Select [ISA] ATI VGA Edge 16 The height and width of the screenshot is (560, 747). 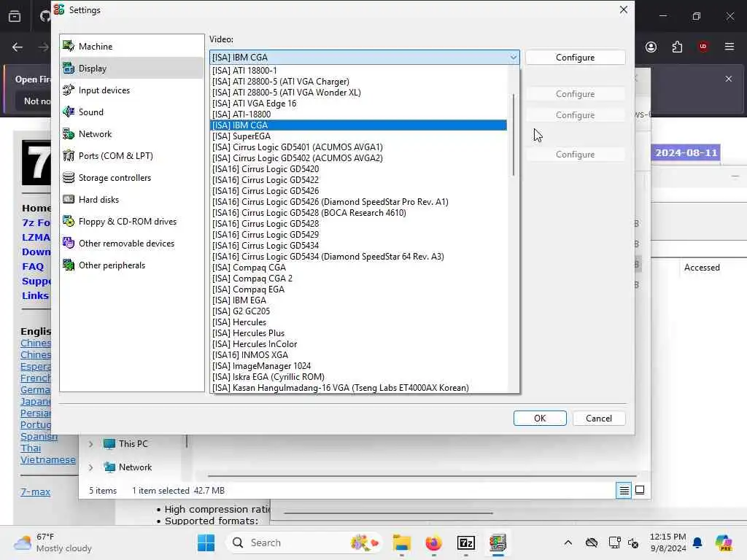coord(358,104)
